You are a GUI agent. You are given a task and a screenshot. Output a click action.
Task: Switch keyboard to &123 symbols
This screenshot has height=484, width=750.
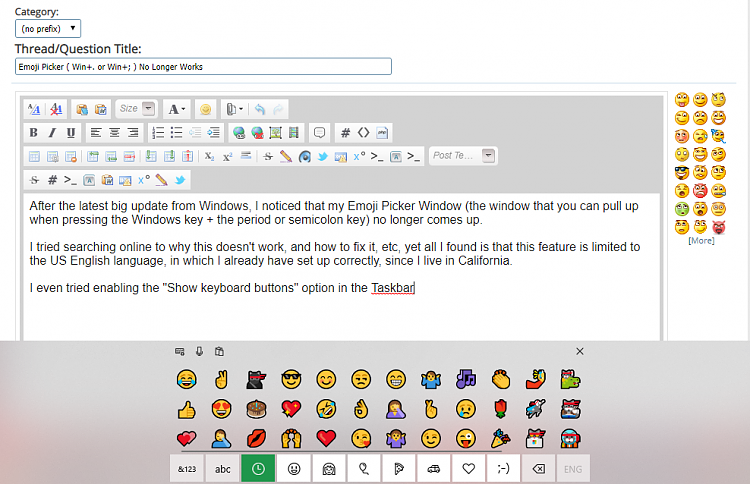click(x=187, y=469)
